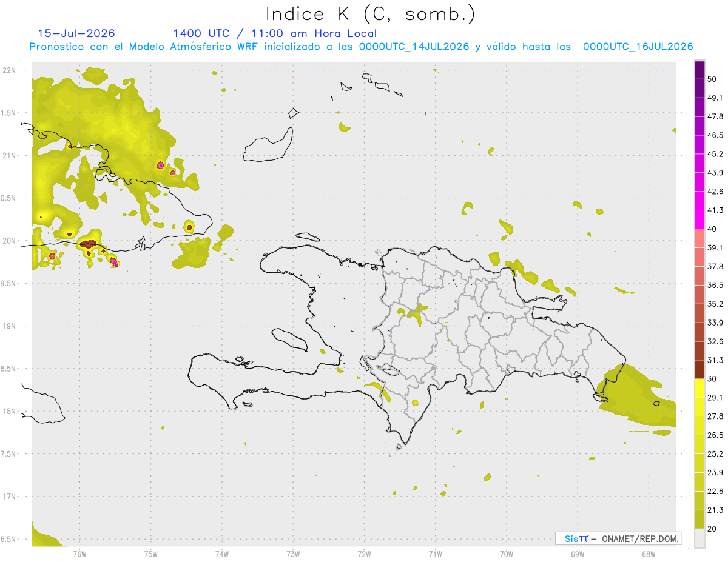Click the latitude label '17N'

8,497
